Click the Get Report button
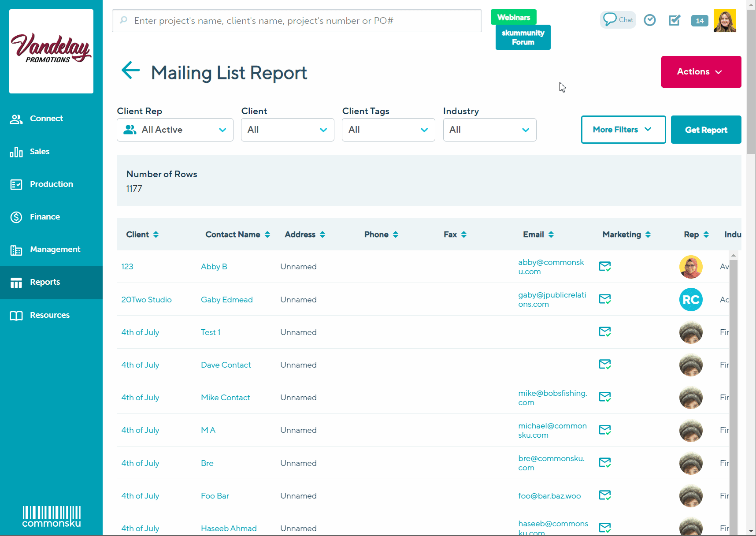756x536 pixels. click(x=706, y=130)
